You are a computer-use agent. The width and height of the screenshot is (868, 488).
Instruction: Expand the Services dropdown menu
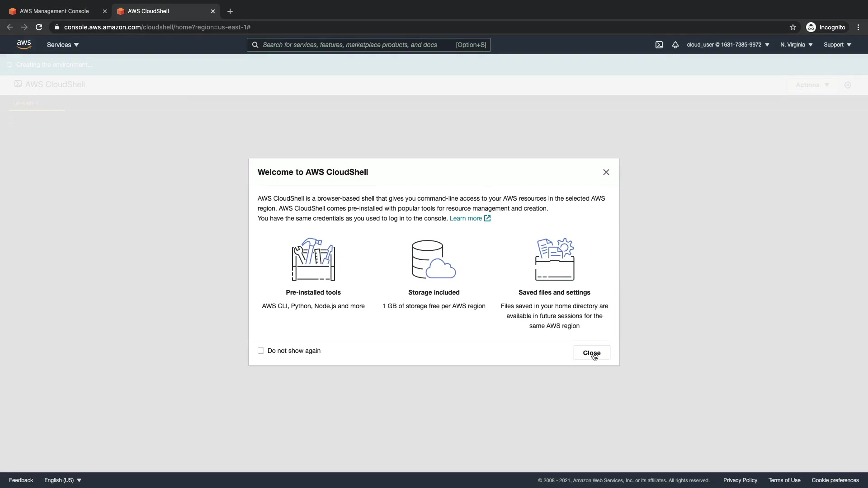(63, 45)
